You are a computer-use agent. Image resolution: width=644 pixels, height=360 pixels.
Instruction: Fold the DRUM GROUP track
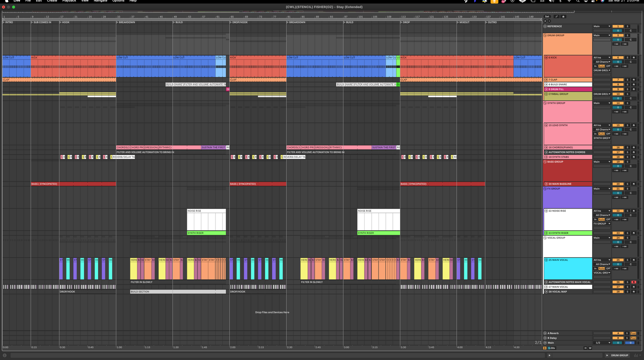[545, 35]
